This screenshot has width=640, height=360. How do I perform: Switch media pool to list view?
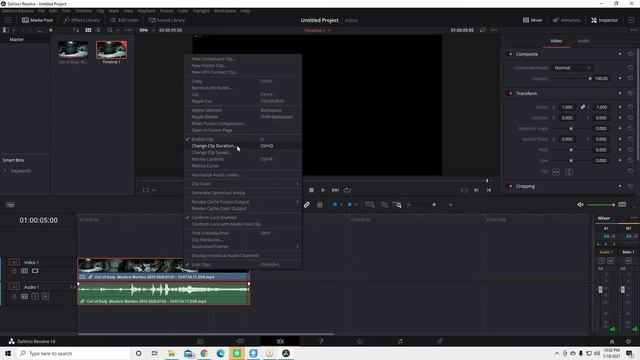[x=98, y=30]
